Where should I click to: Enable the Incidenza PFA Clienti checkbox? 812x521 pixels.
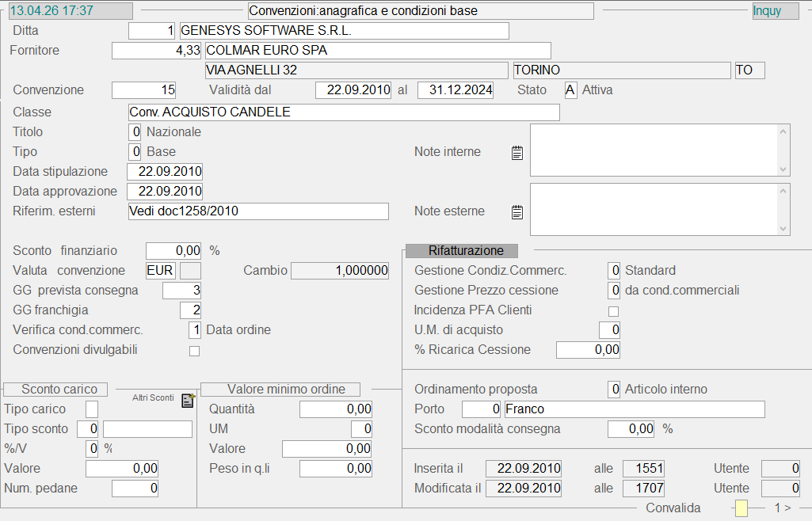613,310
